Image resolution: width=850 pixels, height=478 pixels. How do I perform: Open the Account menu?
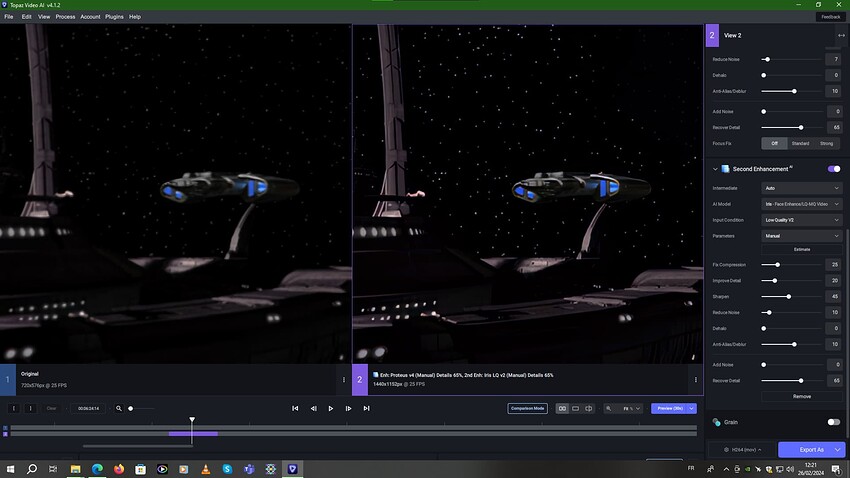coord(90,17)
